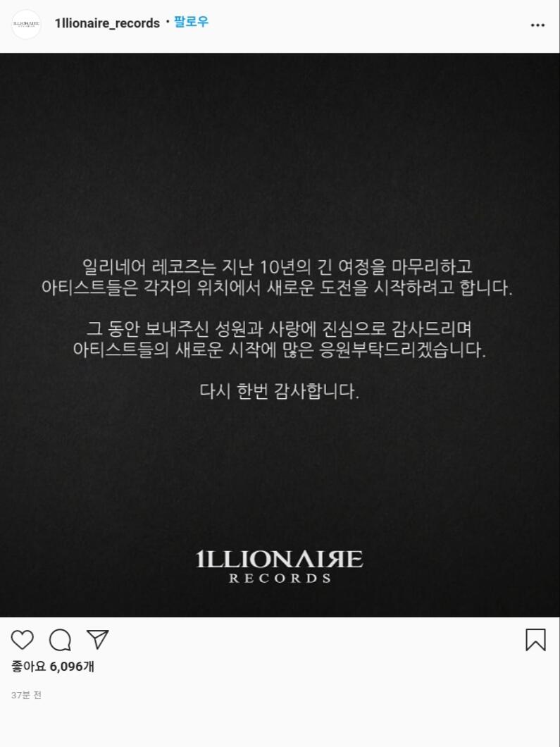Visit the 1llionaire_records username link
Viewport: 560px width, 747px height.
point(107,23)
